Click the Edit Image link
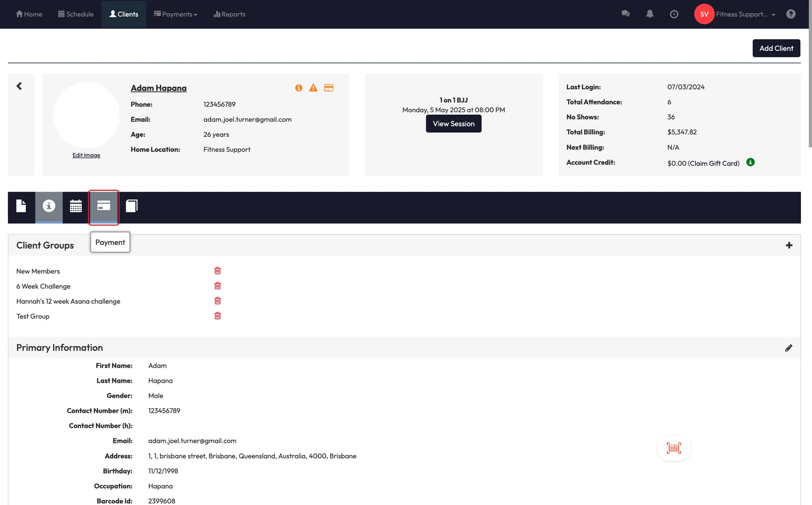This screenshot has width=812, height=505. [86, 155]
